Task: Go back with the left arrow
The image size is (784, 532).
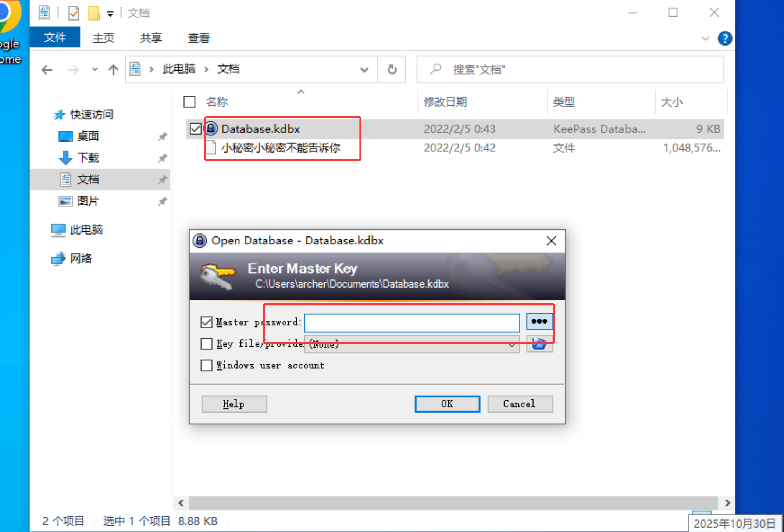Action: pos(47,69)
